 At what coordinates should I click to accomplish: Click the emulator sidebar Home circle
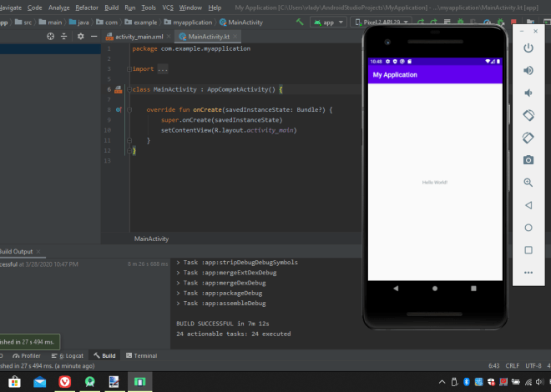528,228
